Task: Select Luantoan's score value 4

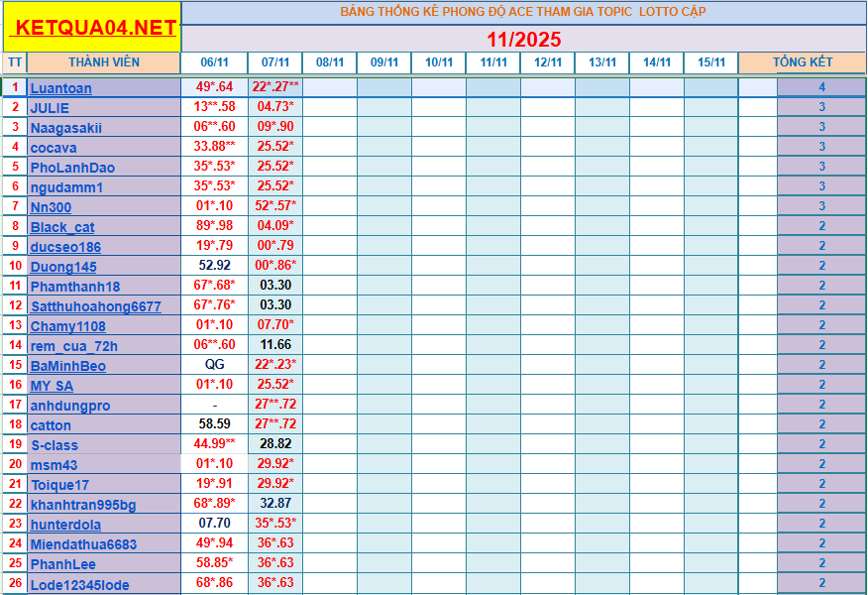Action: pos(821,88)
